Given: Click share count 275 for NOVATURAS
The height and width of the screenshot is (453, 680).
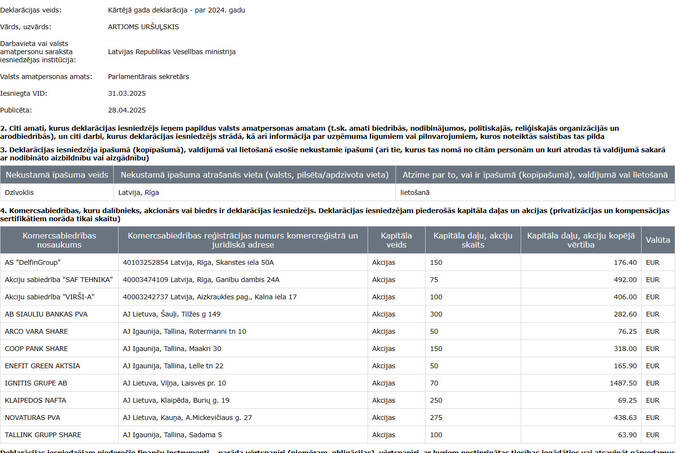Looking at the screenshot, I should [436, 417].
